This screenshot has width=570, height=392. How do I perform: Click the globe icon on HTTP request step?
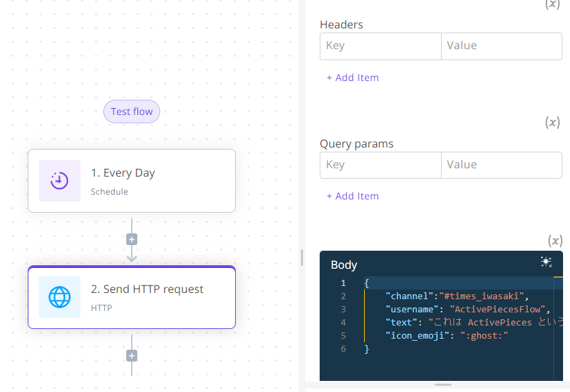[x=60, y=297]
